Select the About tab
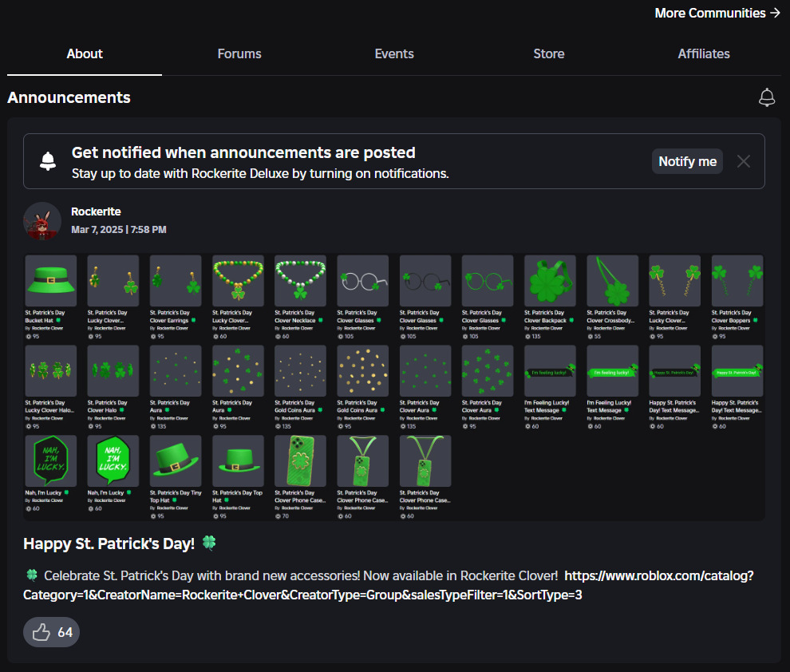This screenshot has width=790, height=672. (x=85, y=53)
